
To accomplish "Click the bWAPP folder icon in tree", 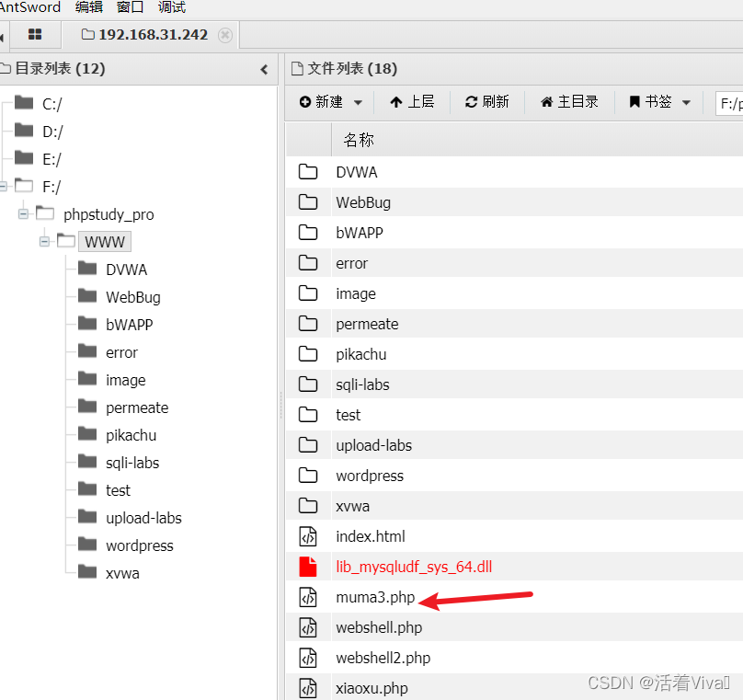I will [x=87, y=323].
